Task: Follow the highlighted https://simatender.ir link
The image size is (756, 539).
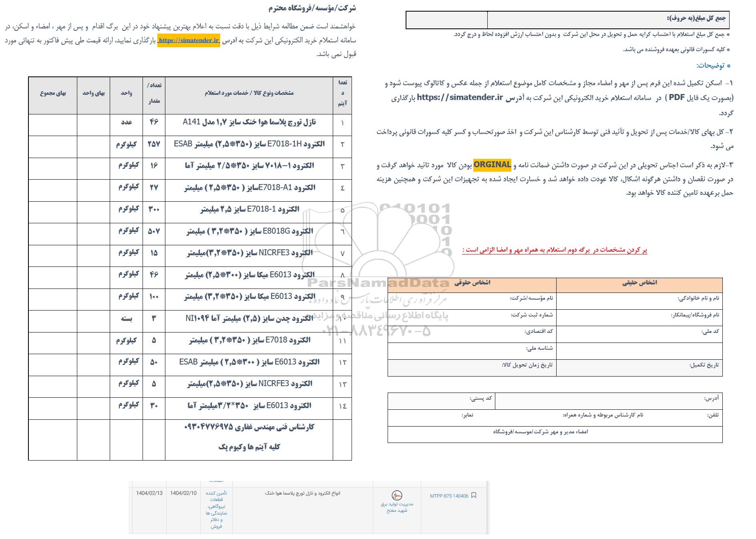Action: [189, 40]
